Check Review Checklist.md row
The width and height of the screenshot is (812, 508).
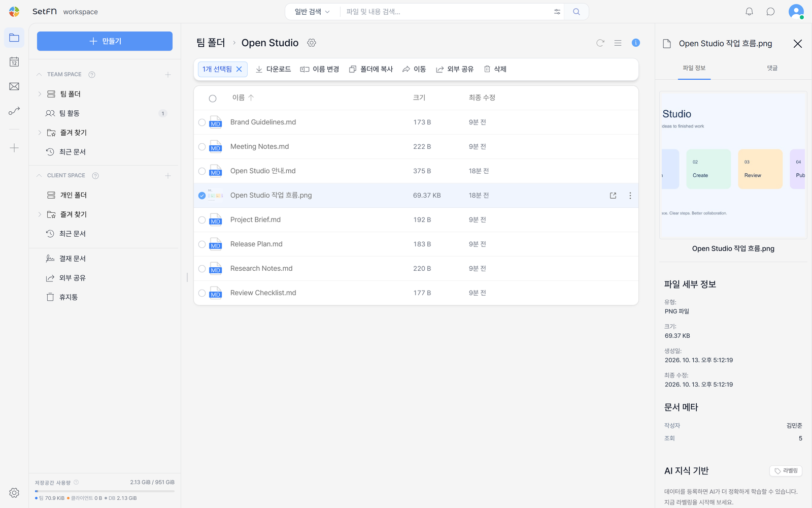click(x=202, y=293)
